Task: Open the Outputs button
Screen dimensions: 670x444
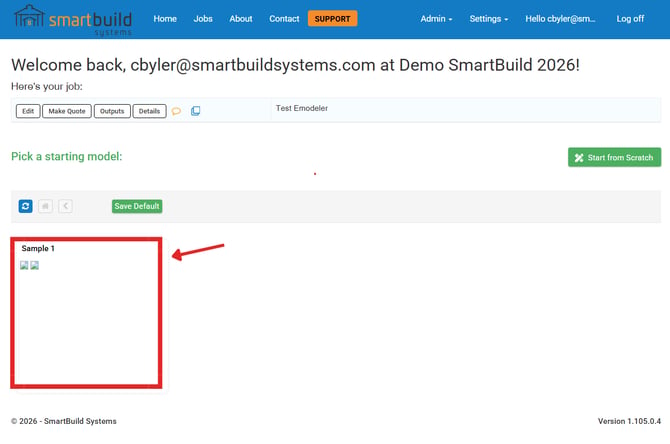Action: pos(112,111)
